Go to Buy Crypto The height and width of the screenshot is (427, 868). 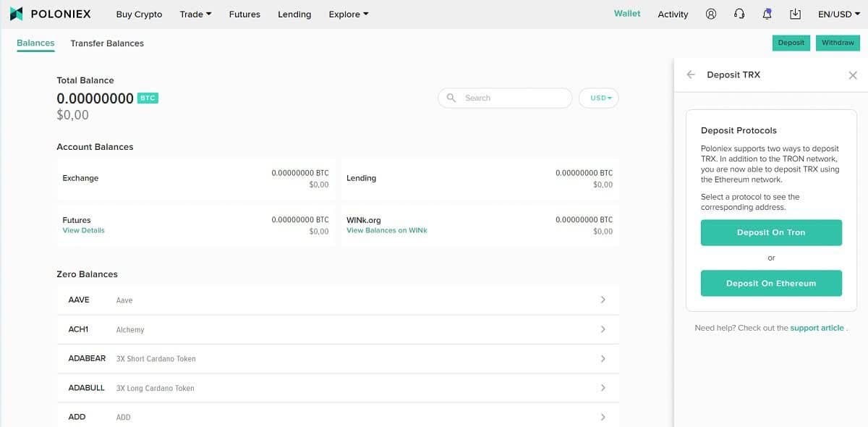click(x=139, y=14)
